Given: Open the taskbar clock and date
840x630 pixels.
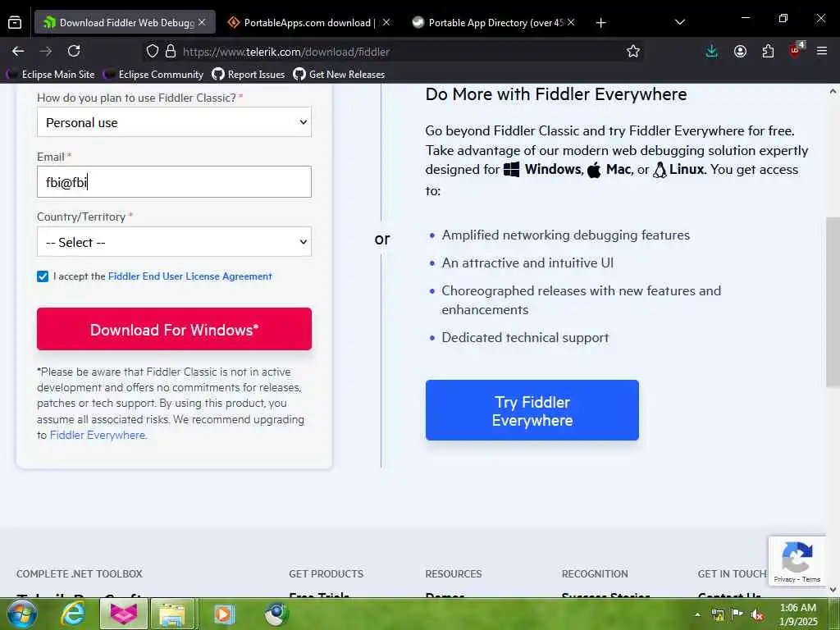Looking at the screenshot, I should tap(798, 614).
